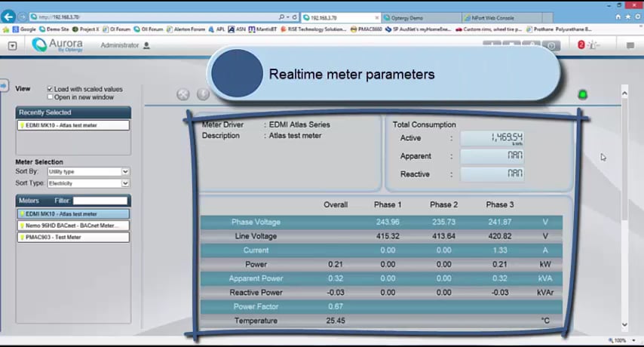Click the EDMI Atlas Series meter driver text

click(299, 124)
